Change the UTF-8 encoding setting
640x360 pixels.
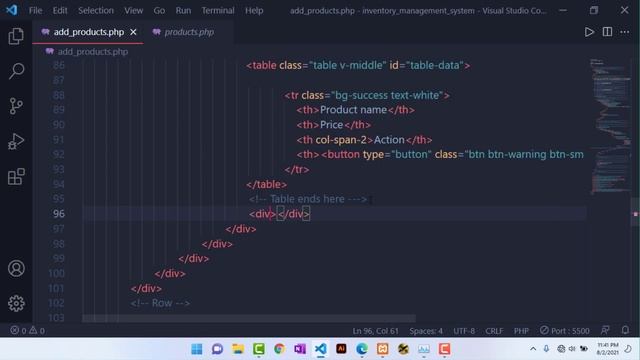click(x=464, y=331)
